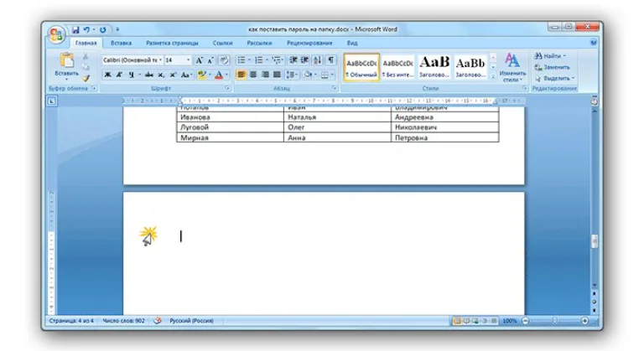Open the Разметка страницы tab
This screenshot has height=351, width=644.
(172, 43)
